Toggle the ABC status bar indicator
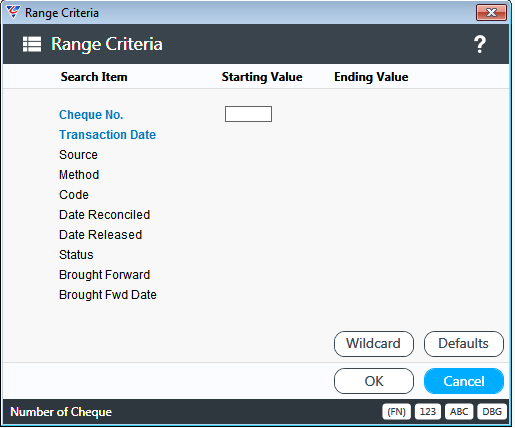 tap(459, 412)
